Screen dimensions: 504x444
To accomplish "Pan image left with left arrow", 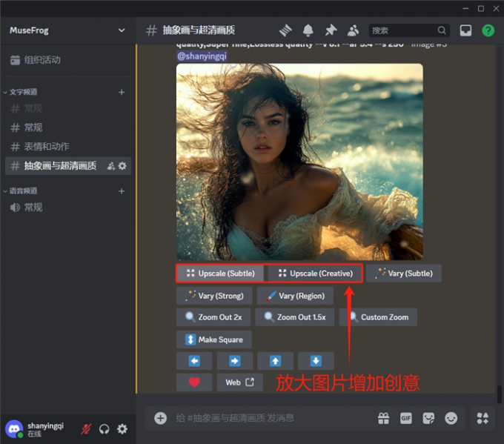I will point(194,361).
